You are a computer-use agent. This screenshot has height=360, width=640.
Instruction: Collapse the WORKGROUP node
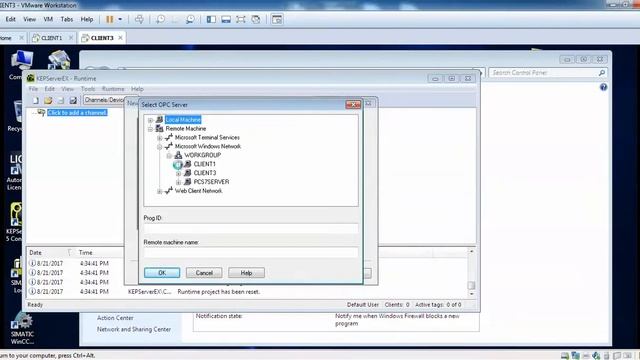pyautogui.click(x=169, y=156)
